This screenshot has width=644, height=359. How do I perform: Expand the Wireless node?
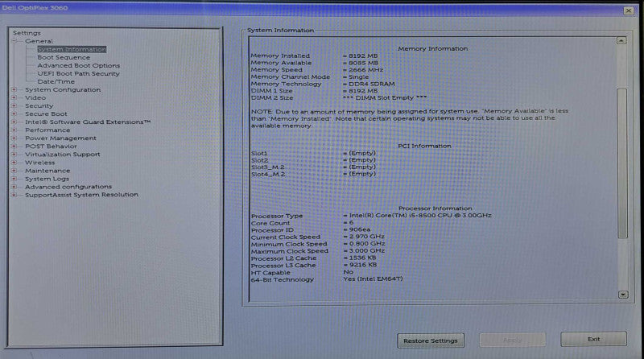pyautogui.click(x=14, y=163)
